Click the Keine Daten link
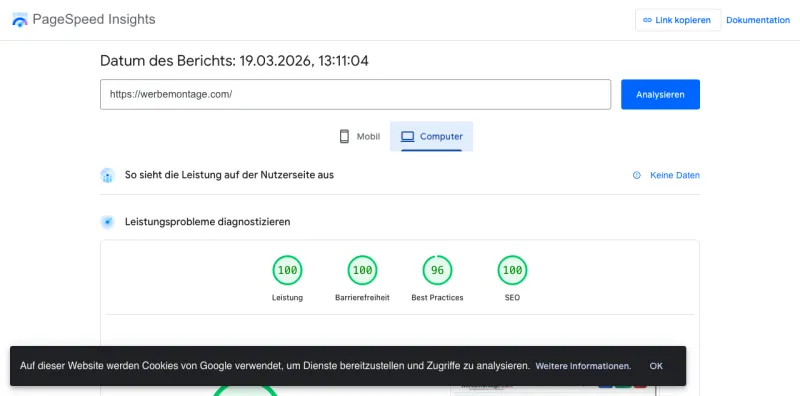Viewport: 800px width, 396px height. [x=674, y=175]
